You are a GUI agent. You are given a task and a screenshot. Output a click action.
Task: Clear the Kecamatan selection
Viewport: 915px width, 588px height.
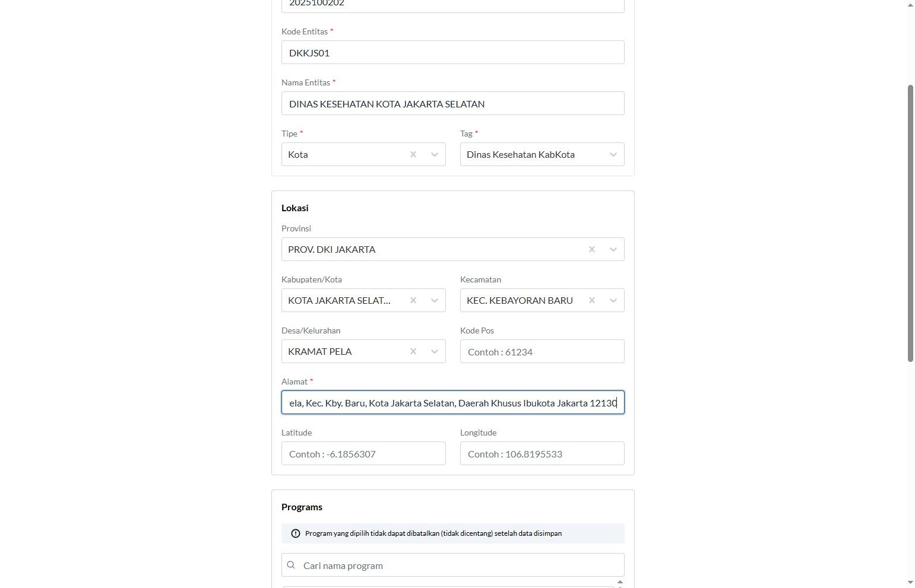coord(592,300)
